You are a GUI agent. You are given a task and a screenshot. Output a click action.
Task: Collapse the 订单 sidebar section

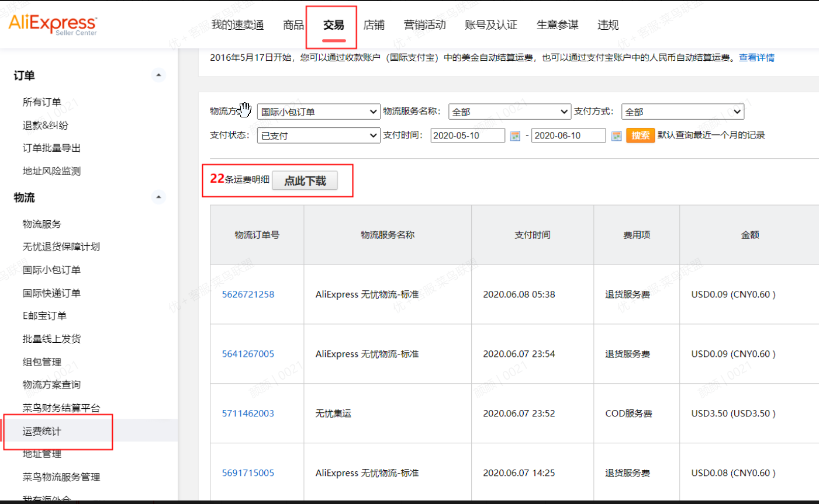point(158,75)
